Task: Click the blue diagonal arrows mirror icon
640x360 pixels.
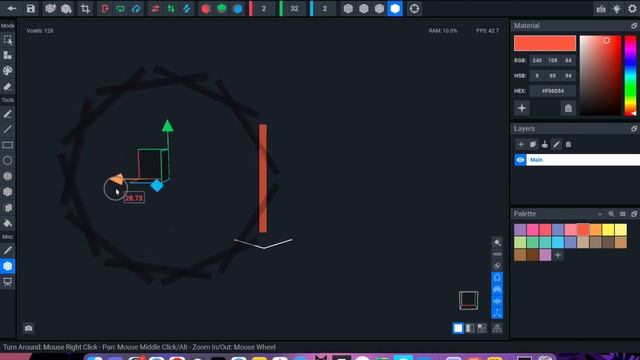Action: click(x=187, y=9)
